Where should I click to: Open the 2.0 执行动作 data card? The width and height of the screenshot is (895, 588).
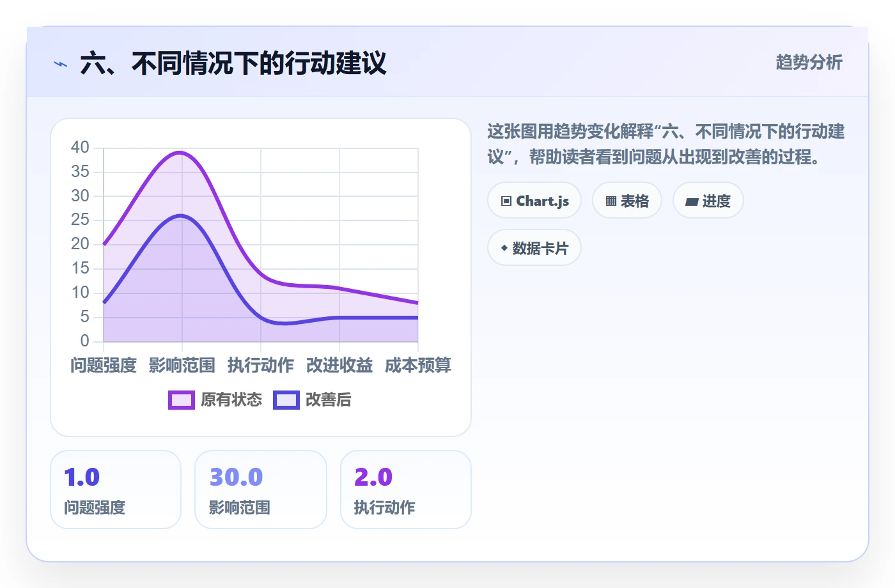coord(406,490)
